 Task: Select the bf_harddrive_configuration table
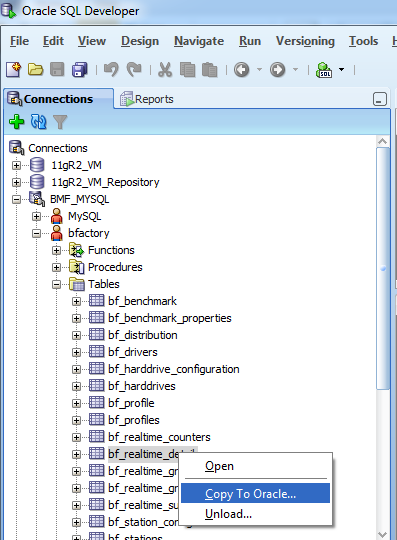(x=174, y=369)
